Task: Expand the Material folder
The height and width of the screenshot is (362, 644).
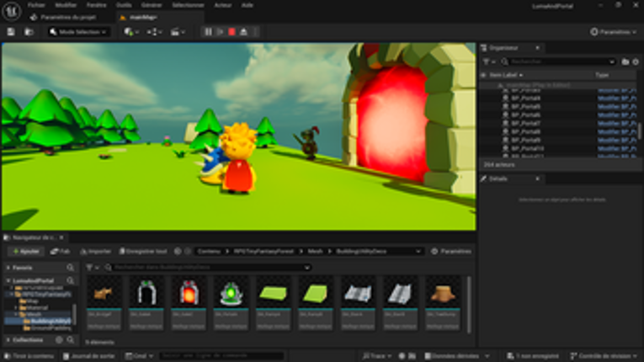Action: coord(16,308)
